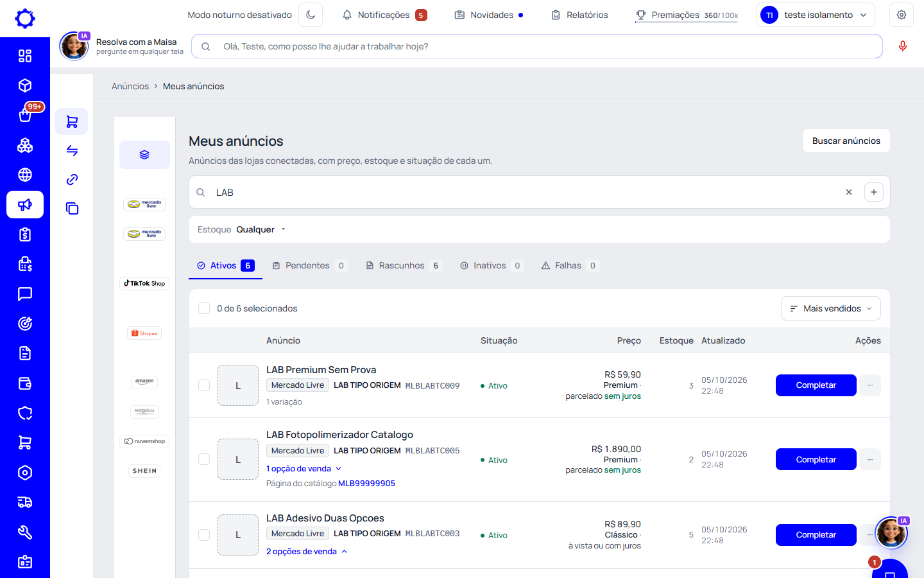
Task: Open globe icon in sidebar
Action: [25, 175]
